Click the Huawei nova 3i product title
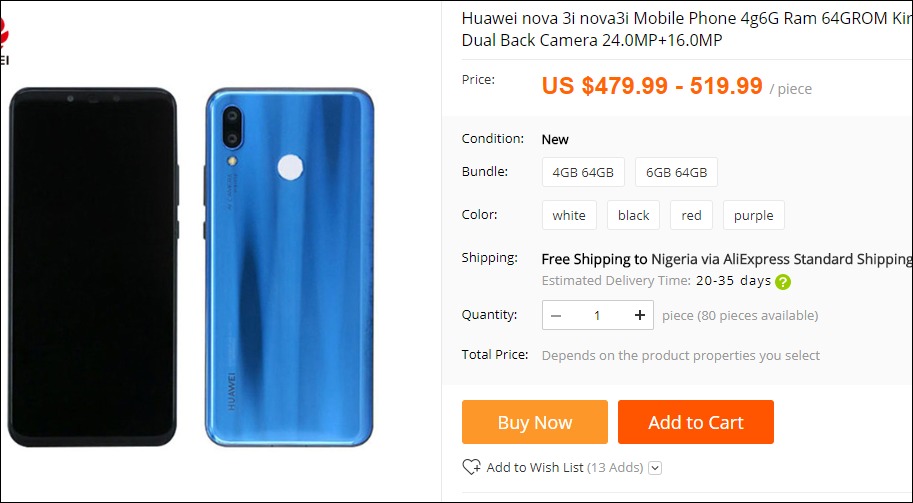913x503 pixels. pyautogui.click(x=687, y=29)
